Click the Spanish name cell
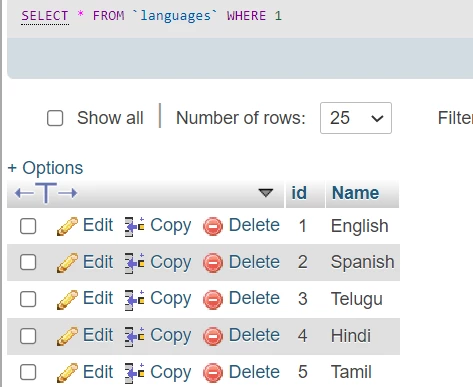The width and height of the screenshot is (473, 387). [x=363, y=262]
